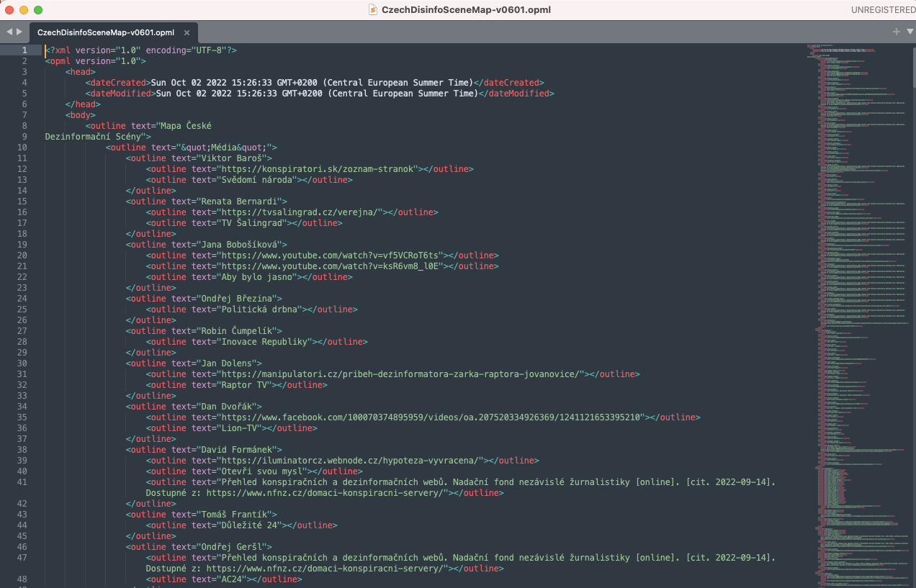Click the forward navigation arrow in tab bar
The image size is (916, 588).
point(17,32)
